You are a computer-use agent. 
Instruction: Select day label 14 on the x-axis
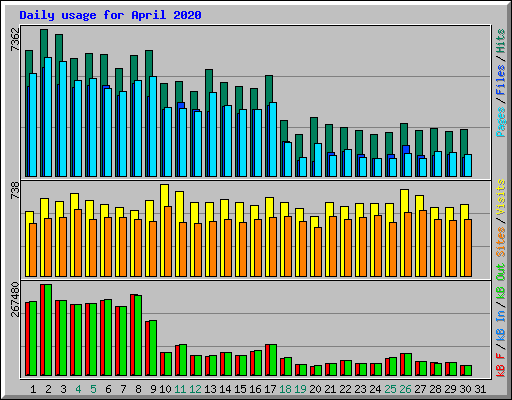point(225,389)
